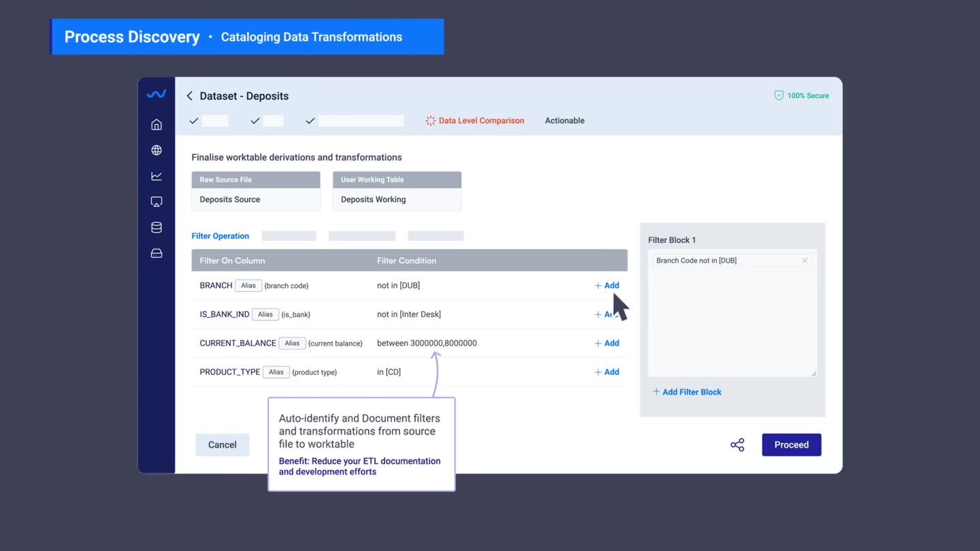Click the app logo in sidebar
Viewport: 980px width, 551px height.
pyautogui.click(x=157, y=95)
